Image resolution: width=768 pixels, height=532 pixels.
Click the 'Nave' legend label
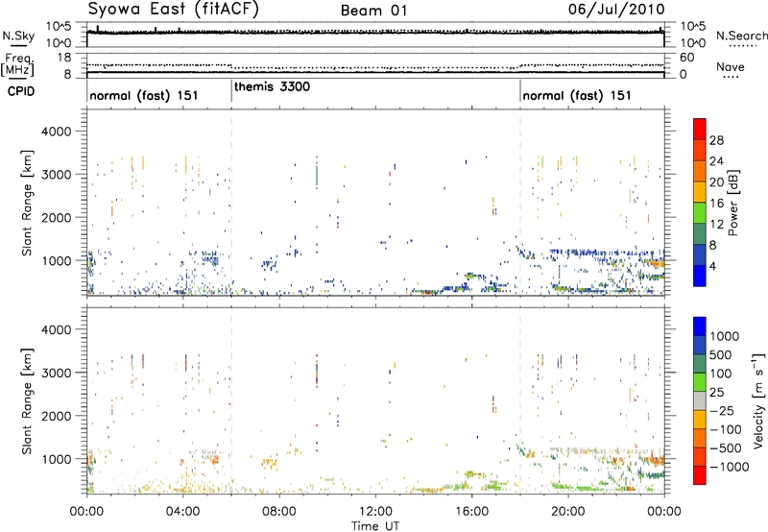(x=731, y=67)
